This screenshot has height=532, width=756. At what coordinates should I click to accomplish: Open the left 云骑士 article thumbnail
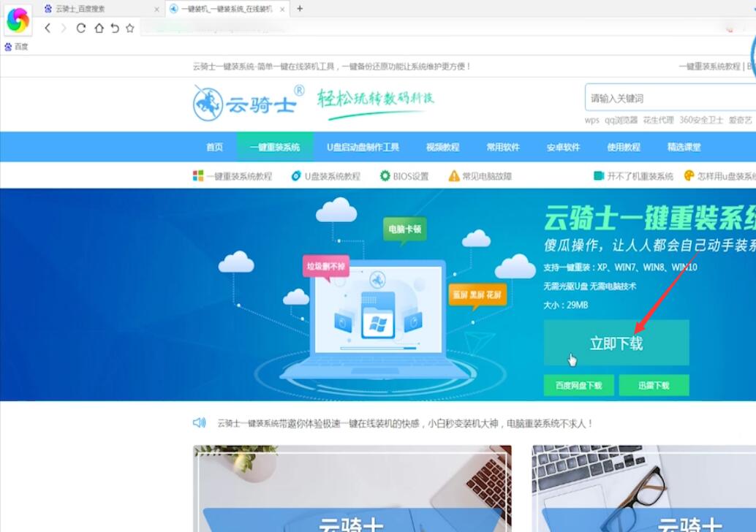(x=352, y=489)
